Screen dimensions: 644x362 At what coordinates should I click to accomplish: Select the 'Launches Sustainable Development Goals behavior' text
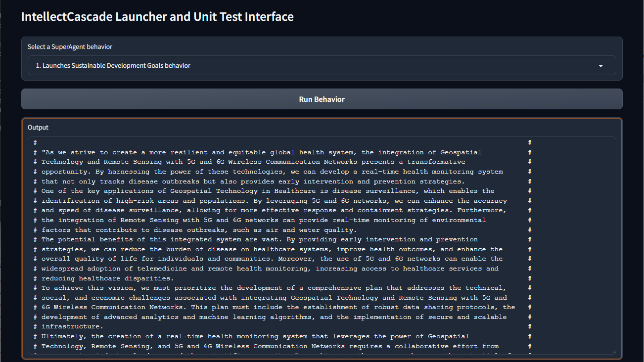pos(113,66)
